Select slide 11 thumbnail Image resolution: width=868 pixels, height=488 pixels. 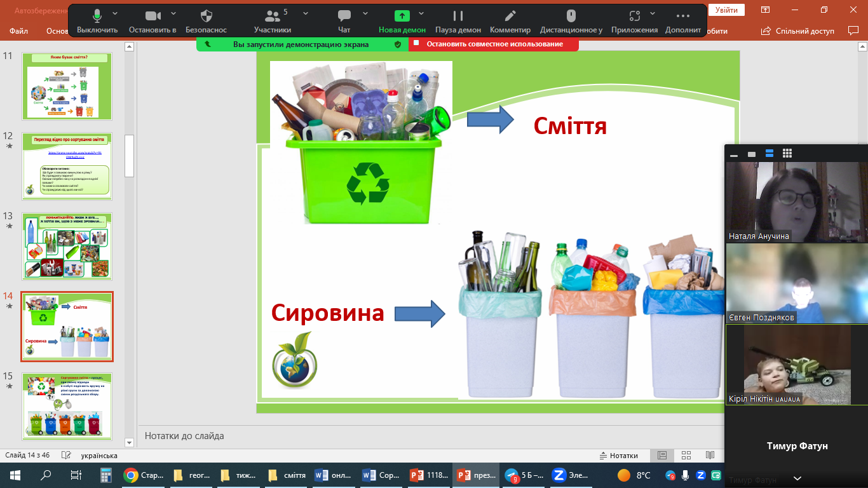(67, 86)
